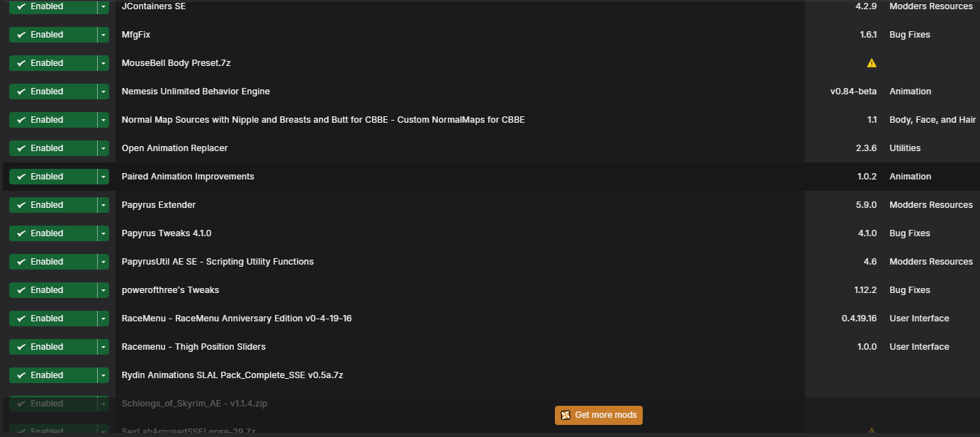Open Enabled dropdown for Rydin Animations SLAL Pack
The height and width of the screenshot is (437, 980).
[103, 375]
